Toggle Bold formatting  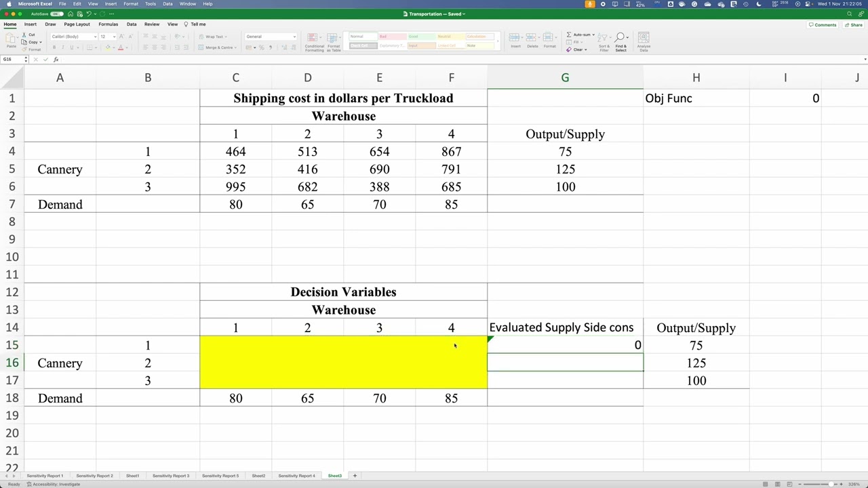[x=54, y=47]
